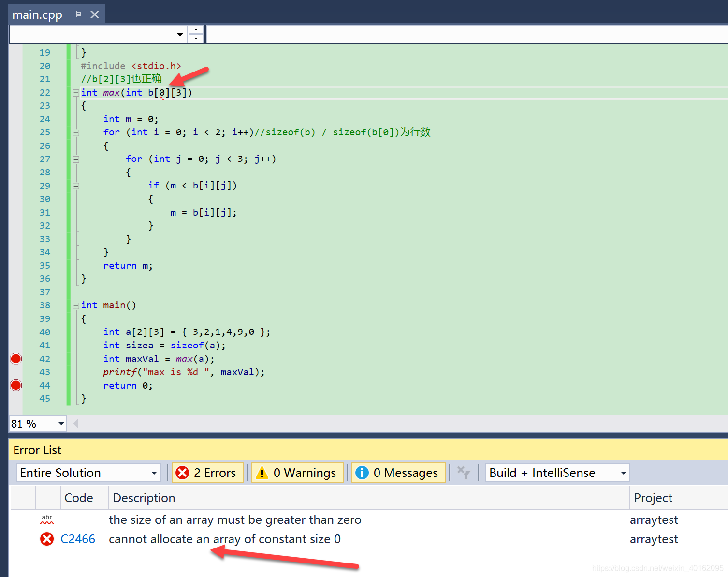Click the red error icon in Errors filter
Image resolution: width=728 pixels, height=577 pixels.
pyautogui.click(x=182, y=473)
